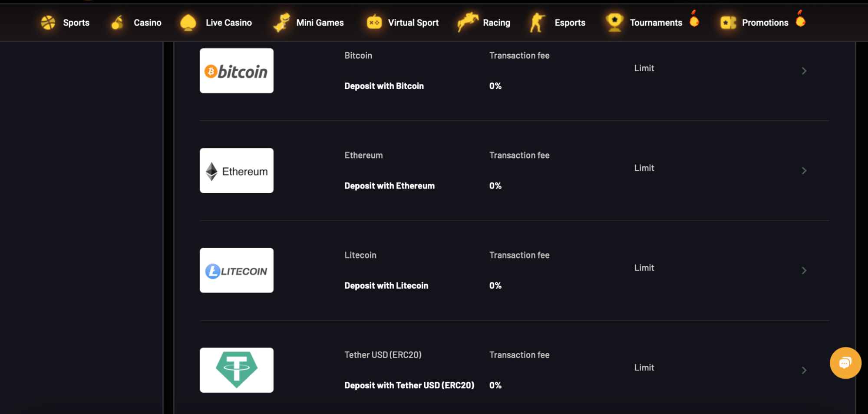The height and width of the screenshot is (414, 868).
Task: Select Deposit with Bitcoin
Action: [384, 86]
